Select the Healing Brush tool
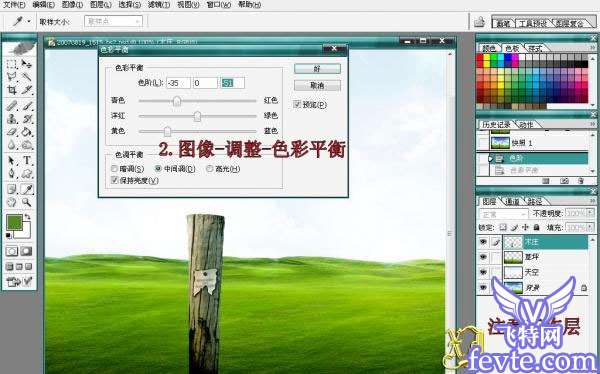Viewport: 600px width, 374px height. (x=12, y=105)
